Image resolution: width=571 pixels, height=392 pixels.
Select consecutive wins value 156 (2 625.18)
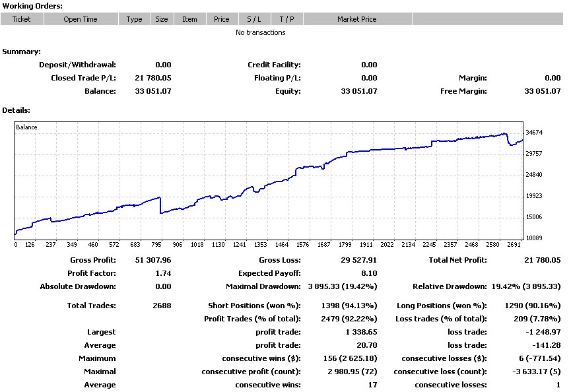coord(351,358)
